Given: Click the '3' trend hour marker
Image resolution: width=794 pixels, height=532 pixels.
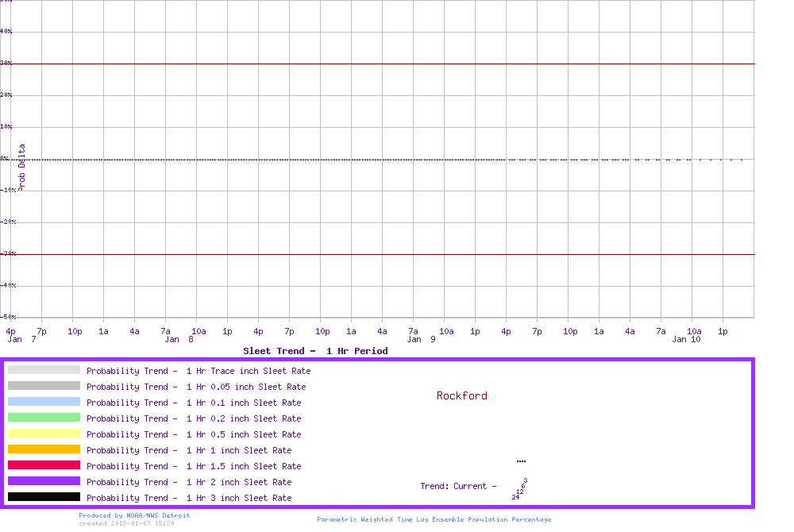Looking at the screenshot, I should click(526, 480).
